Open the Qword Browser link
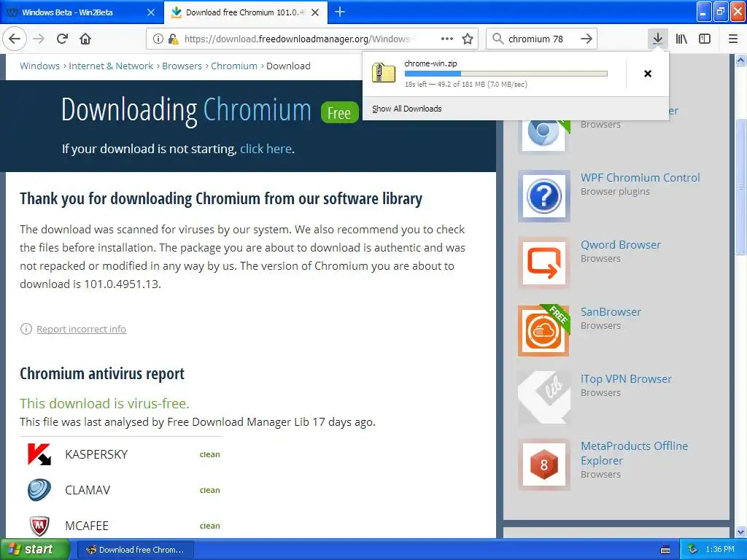This screenshot has height=560, width=747. (621, 245)
